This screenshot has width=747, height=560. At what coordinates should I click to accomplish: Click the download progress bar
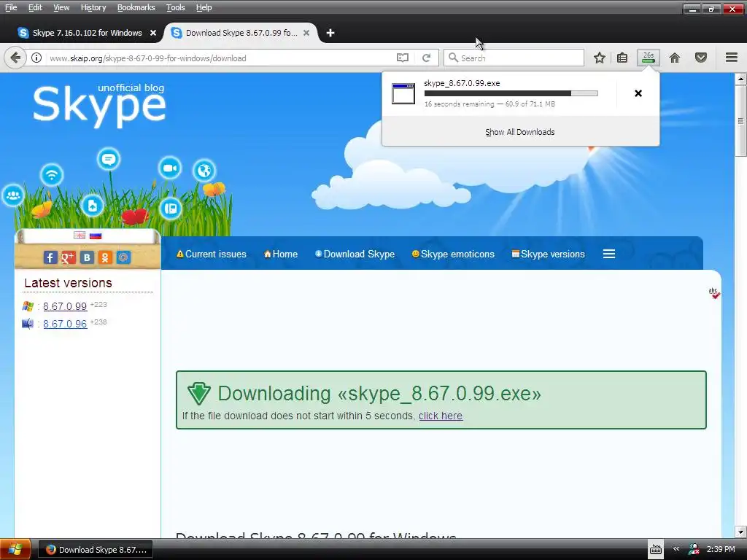point(511,93)
